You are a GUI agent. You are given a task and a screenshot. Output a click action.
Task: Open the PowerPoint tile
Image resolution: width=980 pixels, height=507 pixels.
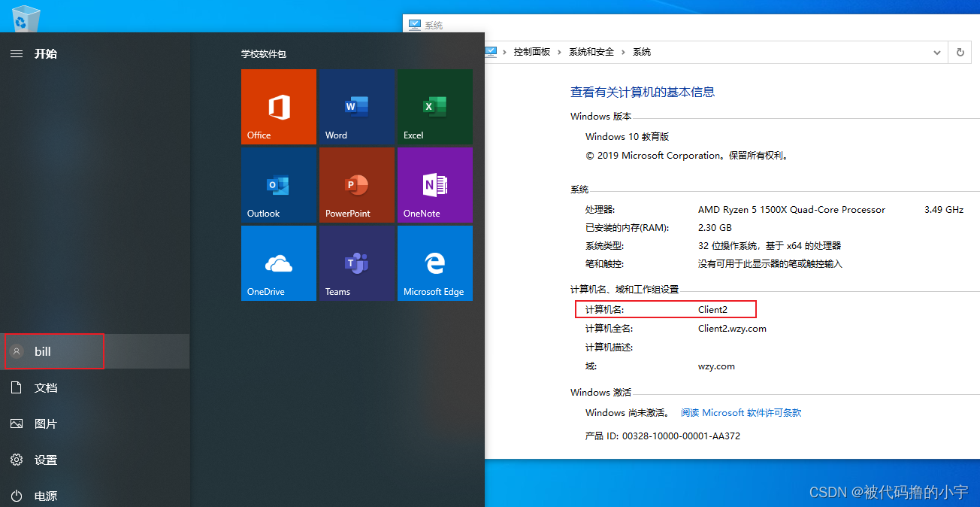click(357, 185)
